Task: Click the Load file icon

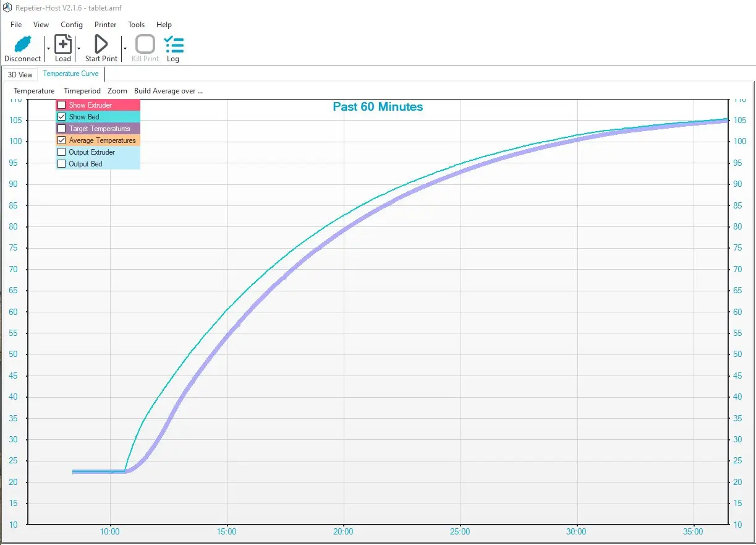Action: pyautogui.click(x=63, y=44)
